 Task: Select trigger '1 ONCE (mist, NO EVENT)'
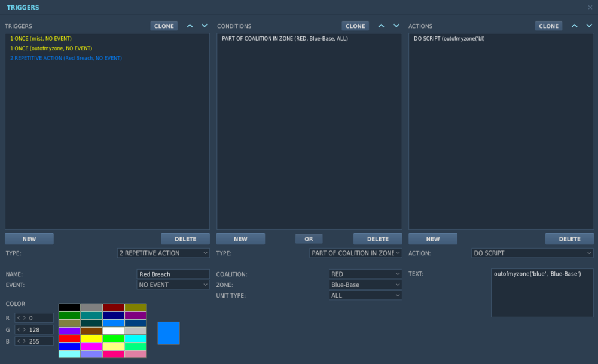[41, 38]
